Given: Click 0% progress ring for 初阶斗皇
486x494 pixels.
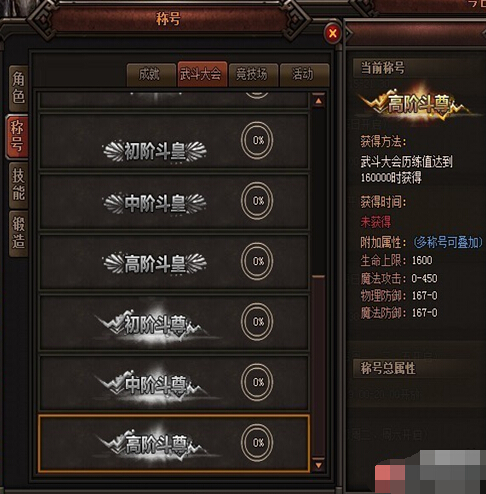Looking at the screenshot, I should (257, 140).
